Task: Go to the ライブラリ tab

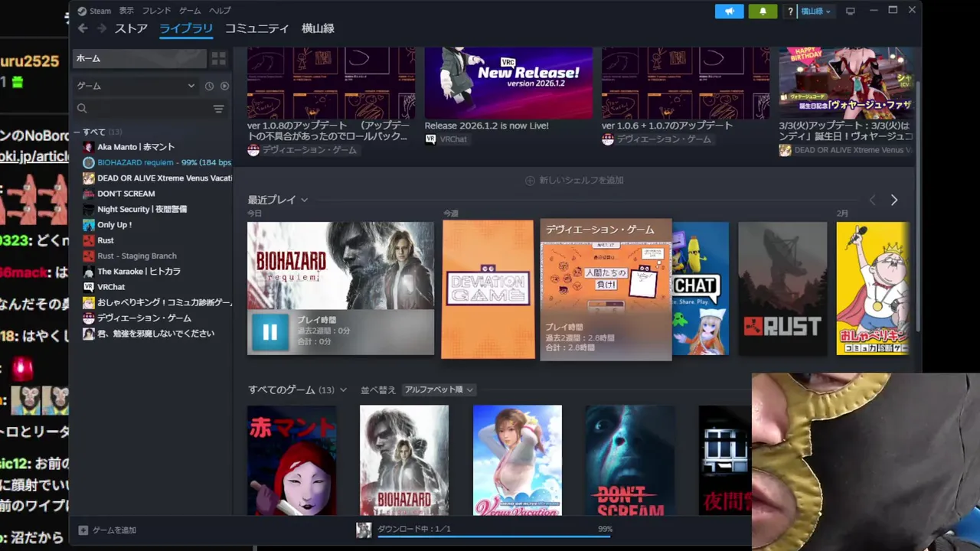Action: 186,28
